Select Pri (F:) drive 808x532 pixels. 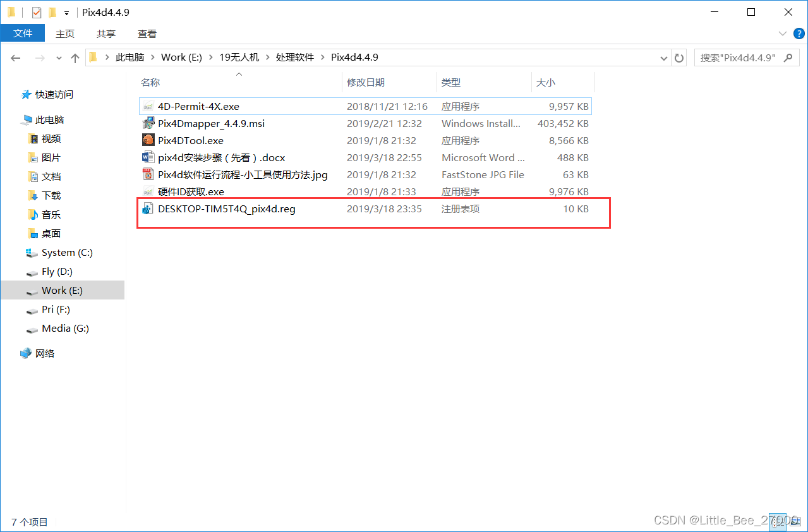tap(56, 309)
